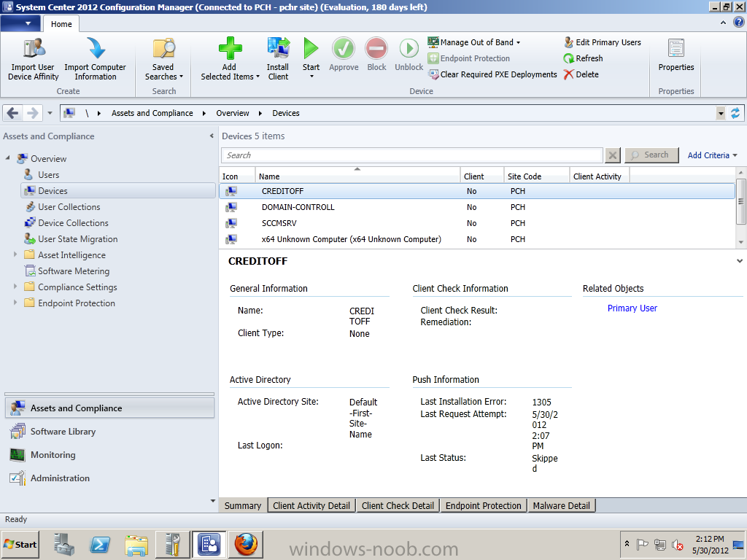The image size is (747, 560).
Task: Switch to Client Activity Detail tab
Action: (311, 506)
